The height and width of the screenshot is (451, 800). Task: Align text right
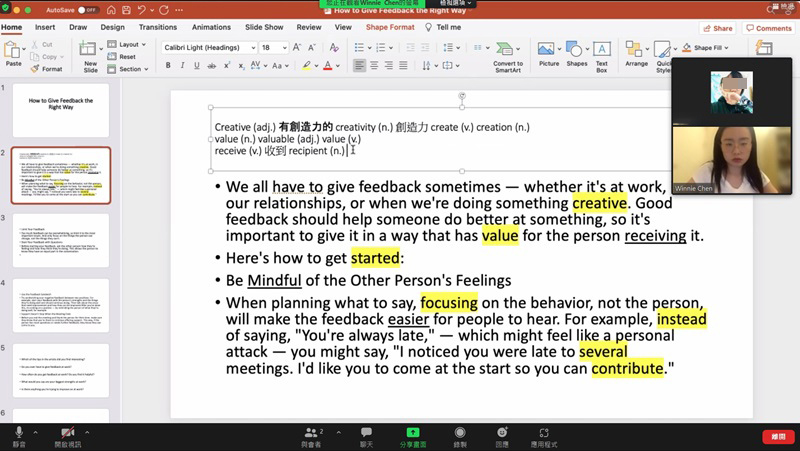(389, 65)
